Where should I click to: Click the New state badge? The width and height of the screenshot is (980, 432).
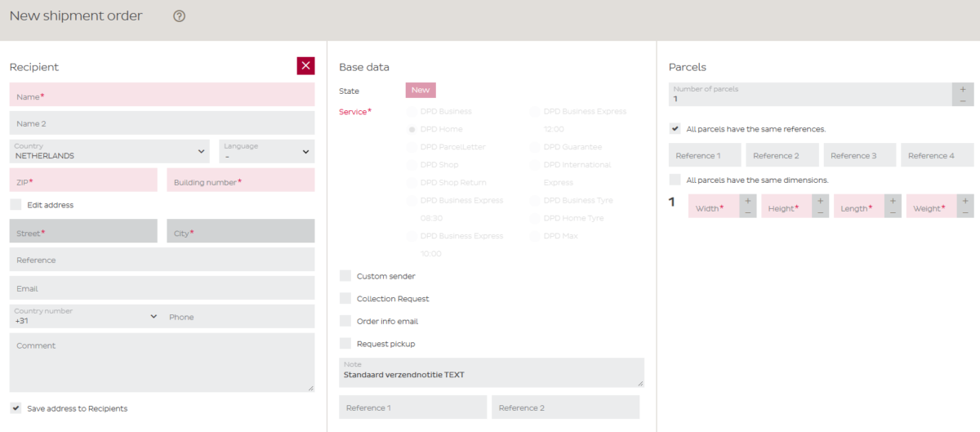click(x=421, y=91)
